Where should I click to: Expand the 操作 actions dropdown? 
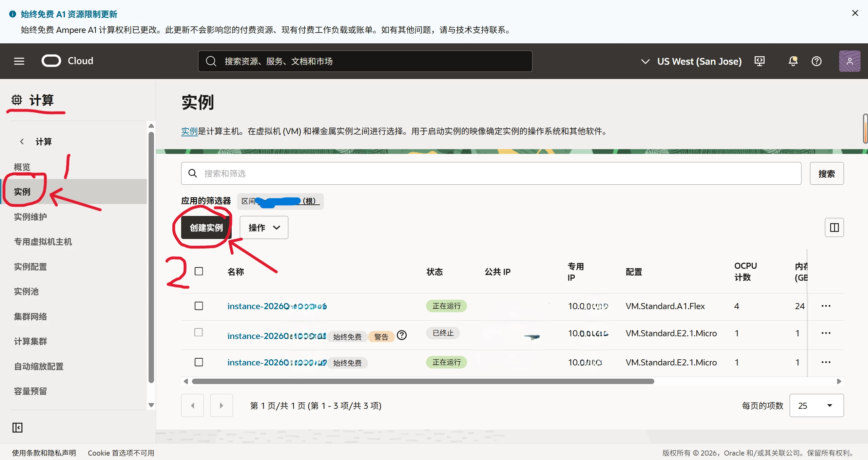(x=264, y=227)
